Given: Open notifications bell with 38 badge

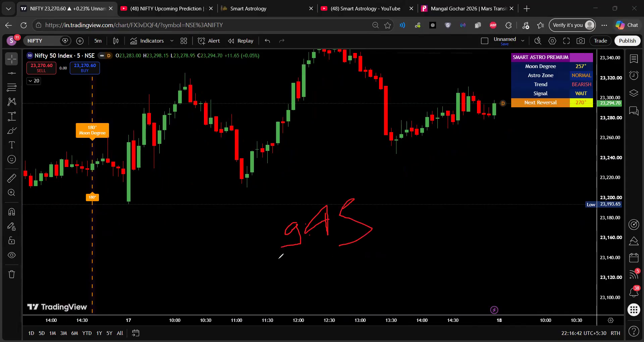Looking at the screenshot, I should click(634, 292).
